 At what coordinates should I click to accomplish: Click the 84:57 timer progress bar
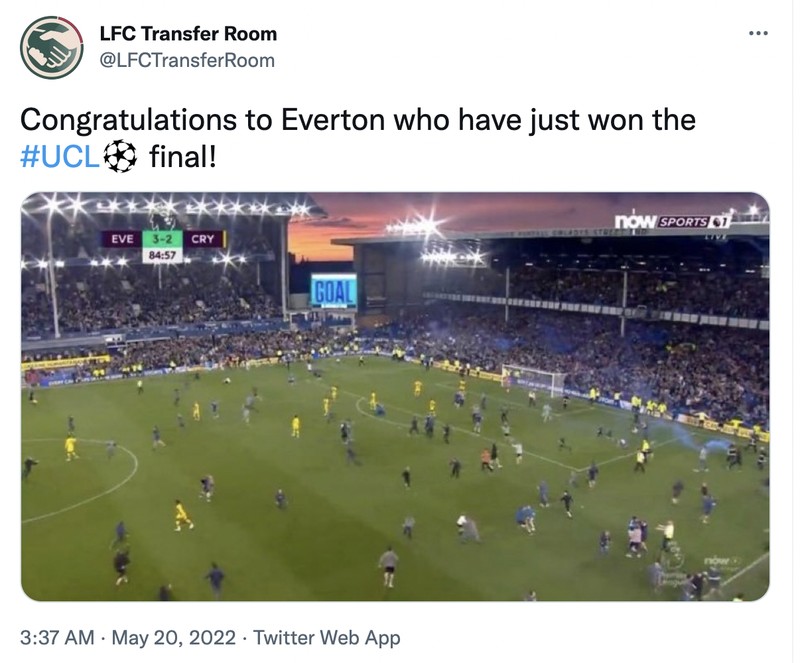click(x=163, y=254)
